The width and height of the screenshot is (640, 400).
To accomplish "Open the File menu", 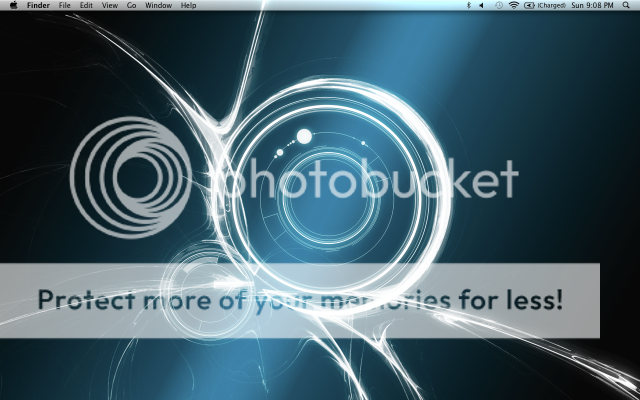I will pos(64,5).
